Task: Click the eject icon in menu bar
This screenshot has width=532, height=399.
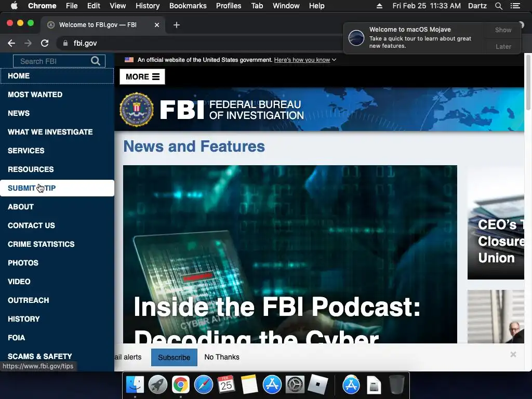Action: (x=379, y=6)
